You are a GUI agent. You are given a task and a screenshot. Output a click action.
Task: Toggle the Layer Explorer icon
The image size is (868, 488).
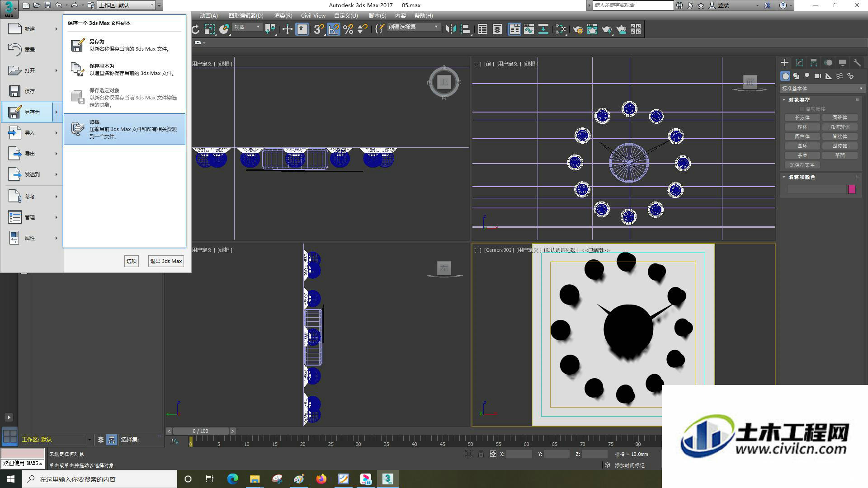click(x=497, y=29)
